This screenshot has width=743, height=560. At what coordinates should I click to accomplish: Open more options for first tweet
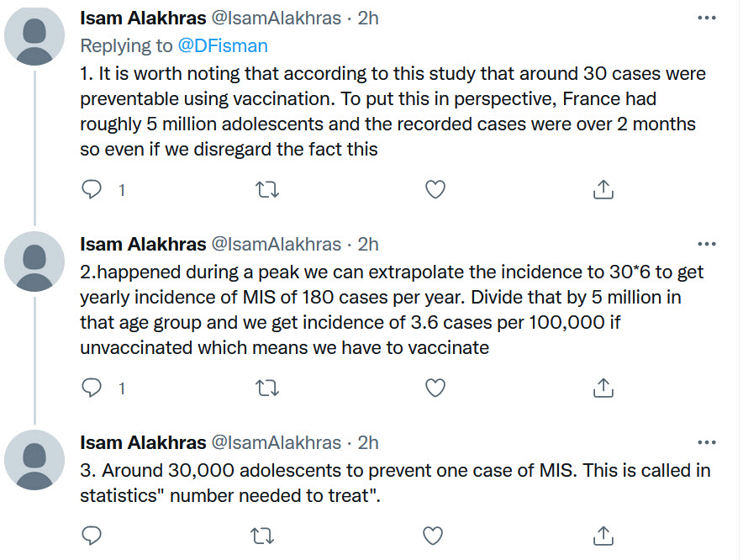click(x=707, y=17)
